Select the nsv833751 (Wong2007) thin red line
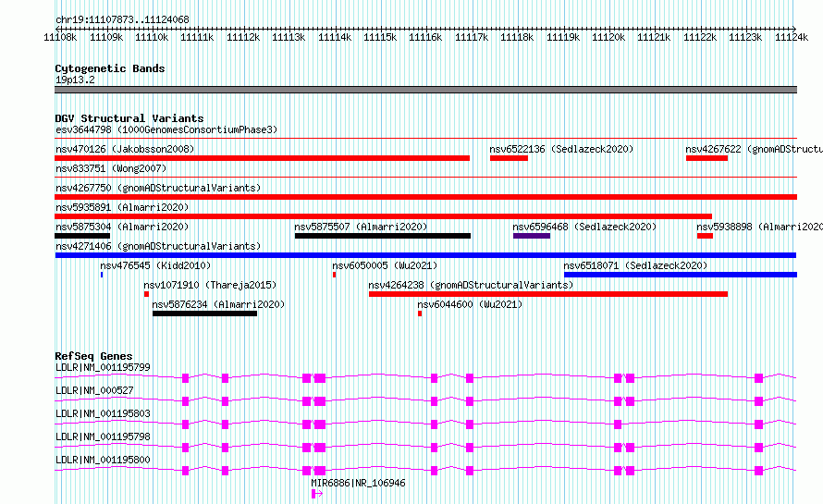 pyautogui.click(x=425, y=178)
